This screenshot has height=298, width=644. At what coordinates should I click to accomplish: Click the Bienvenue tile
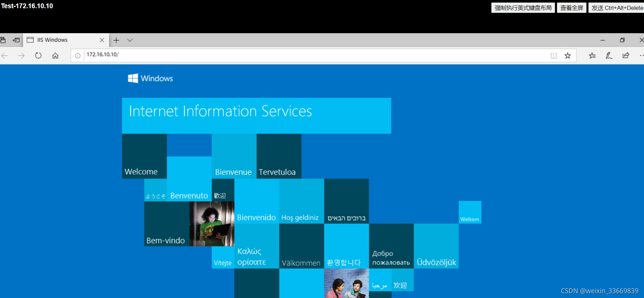tap(234, 156)
